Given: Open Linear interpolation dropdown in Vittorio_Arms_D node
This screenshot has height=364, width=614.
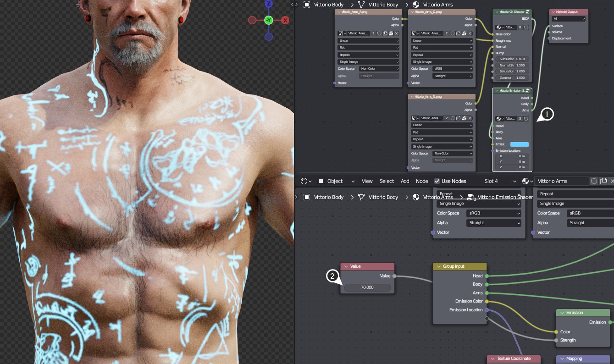Looking at the screenshot, I should 442,41.
